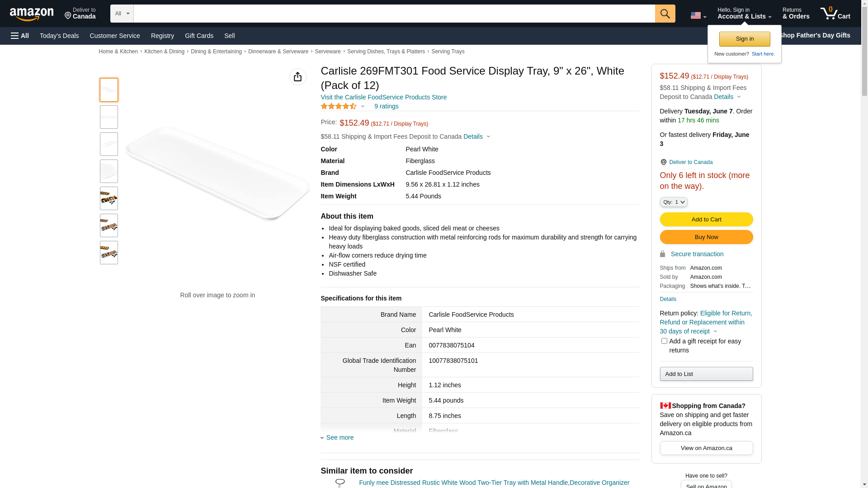
Task: Click the Add to Cart button
Action: (706, 219)
